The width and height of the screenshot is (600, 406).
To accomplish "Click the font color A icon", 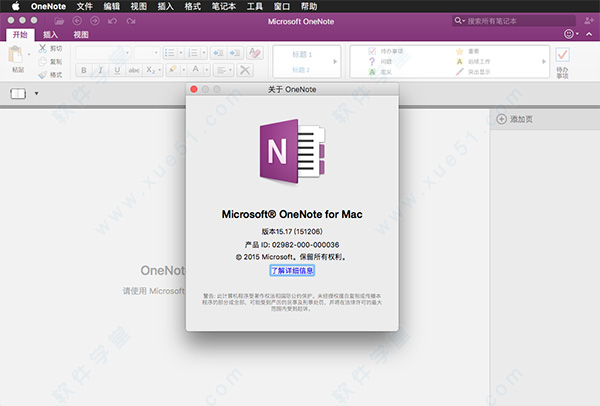I will 196,69.
